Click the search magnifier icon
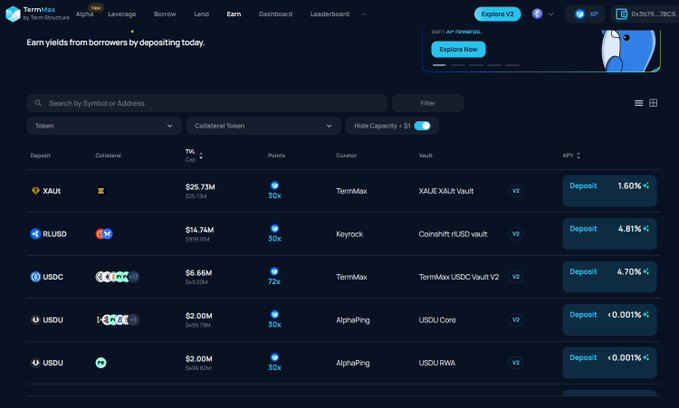Image resolution: width=679 pixels, height=408 pixels. 38,103
